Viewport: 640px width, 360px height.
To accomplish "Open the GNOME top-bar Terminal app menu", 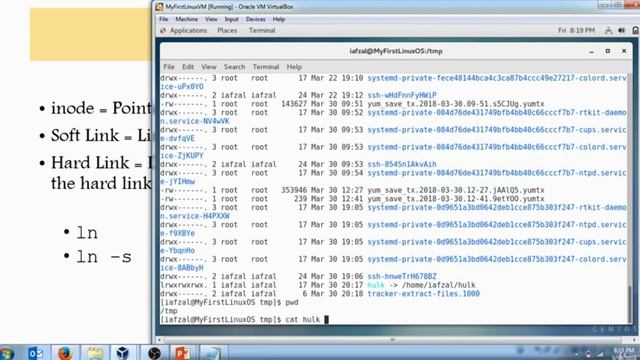I will coord(262,31).
